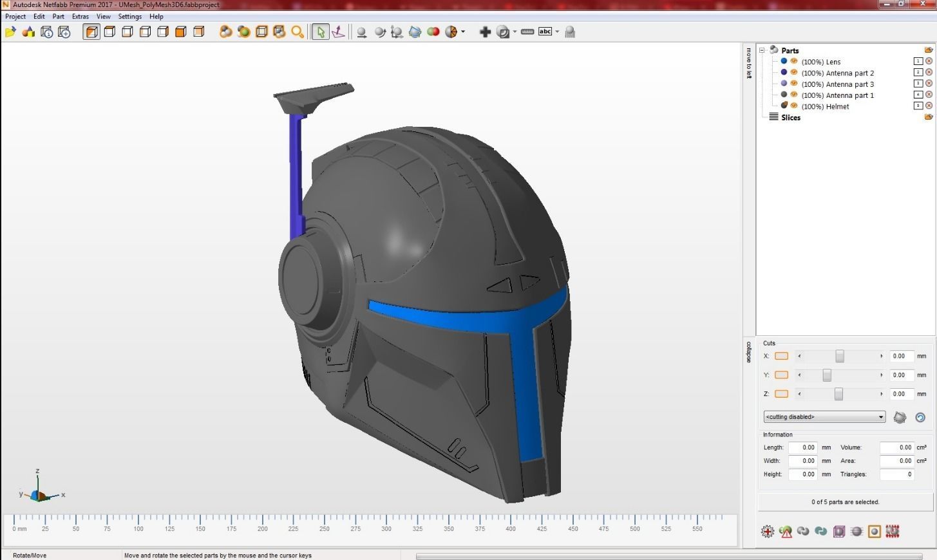Click the Y cut slider left arrow
Viewport: 937px width, 560px height.
pyautogui.click(x=799, y=375)
